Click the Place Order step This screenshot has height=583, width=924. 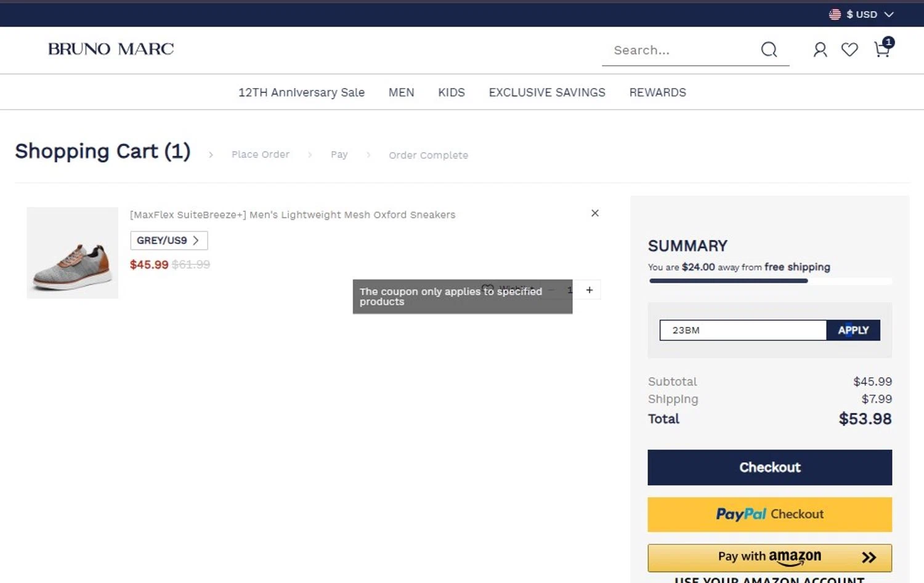click(x=260, y=155)
